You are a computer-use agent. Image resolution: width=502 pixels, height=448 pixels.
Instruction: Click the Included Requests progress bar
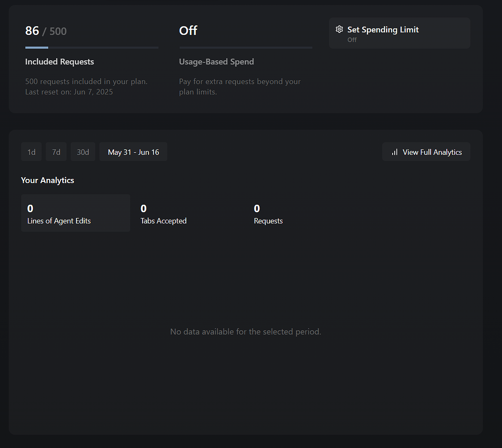[92, 48]
